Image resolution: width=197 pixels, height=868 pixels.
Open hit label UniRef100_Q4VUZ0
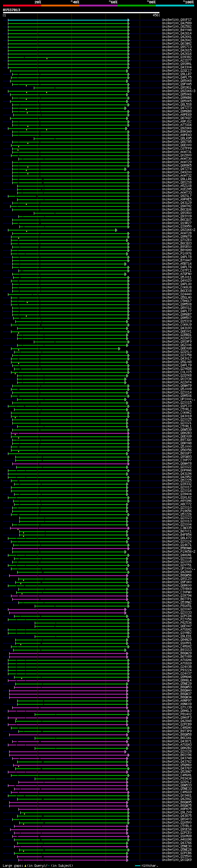[177, 281]
